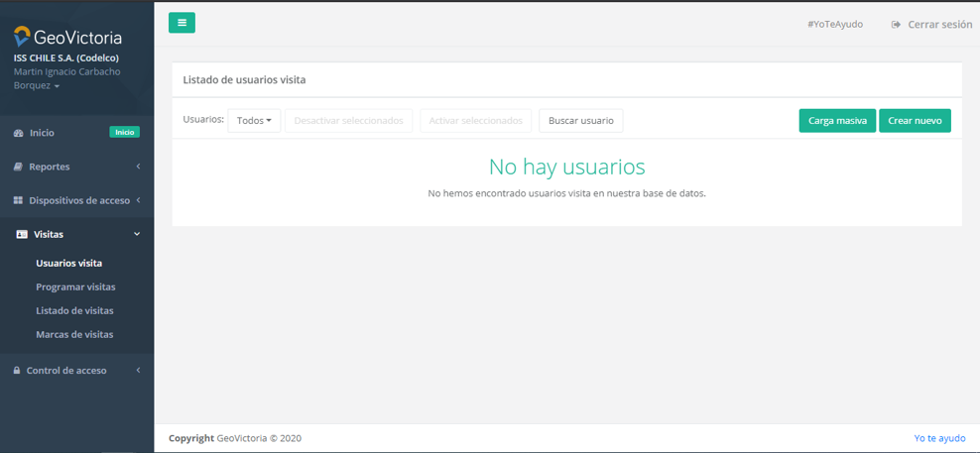Expand the Control de acceso chevron
This screenshot has width=980, height=453.
138,371
